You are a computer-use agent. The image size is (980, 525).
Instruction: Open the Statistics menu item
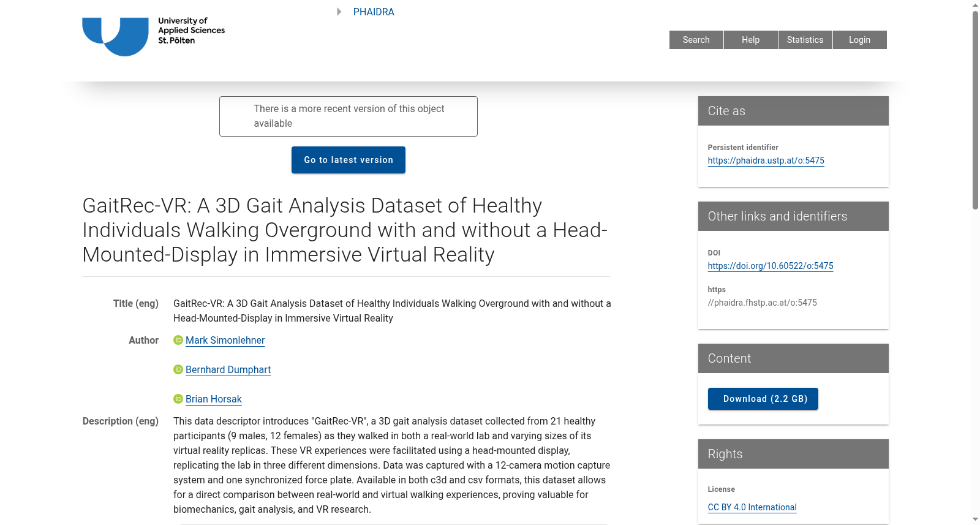coord(805,40)
